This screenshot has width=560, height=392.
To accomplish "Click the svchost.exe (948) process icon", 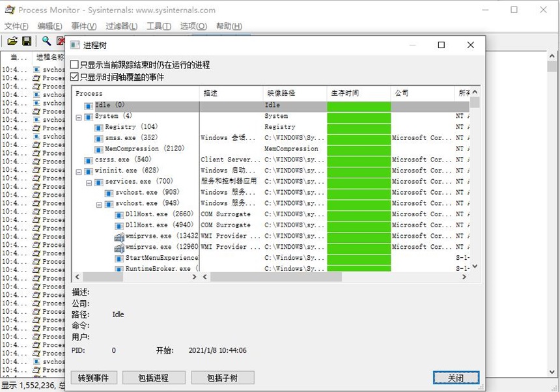I will tap(109, 204).
